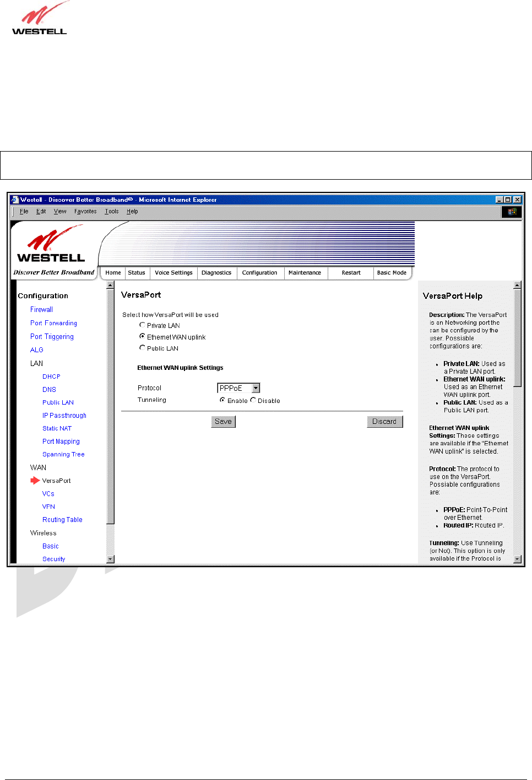Open the DHCP link under LAN

click(x=51, y=376)
